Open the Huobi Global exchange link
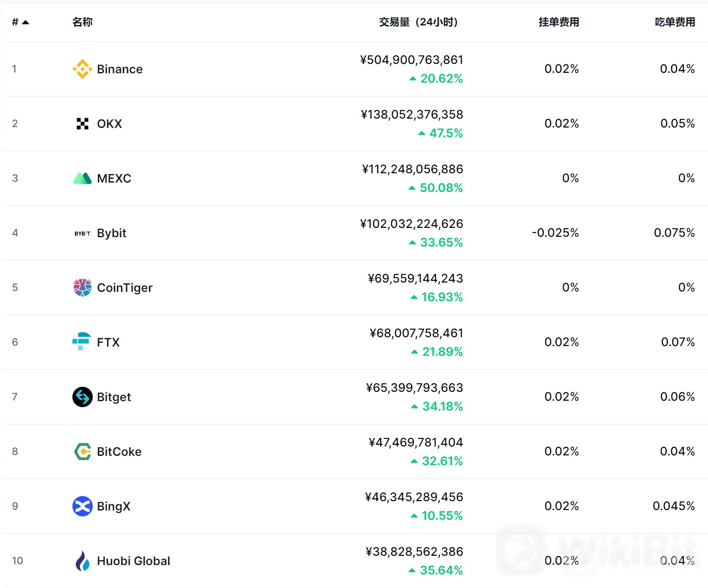The height and width of the screenshot is (588, 708). point(133,561)
